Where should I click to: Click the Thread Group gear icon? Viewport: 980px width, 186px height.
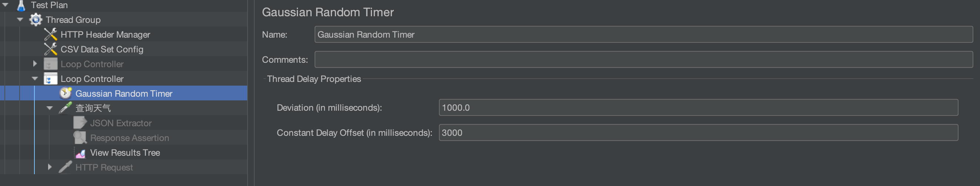click(36, 20)
